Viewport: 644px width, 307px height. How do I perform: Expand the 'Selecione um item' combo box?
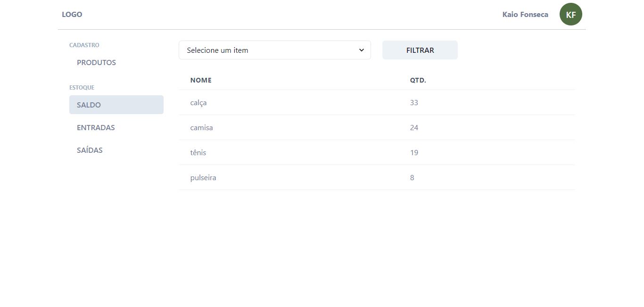(275, 50)
